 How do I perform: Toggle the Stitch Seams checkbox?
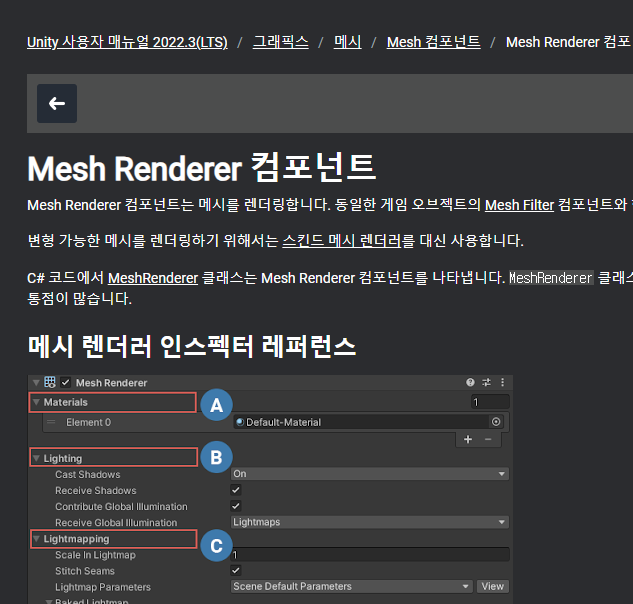click(x=236, y=570)
